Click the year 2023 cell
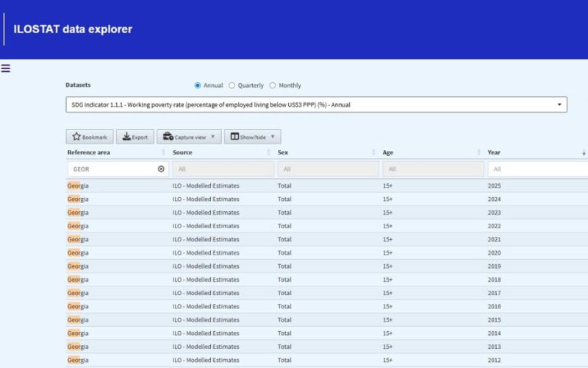588x368 pixels. (494, 213)
